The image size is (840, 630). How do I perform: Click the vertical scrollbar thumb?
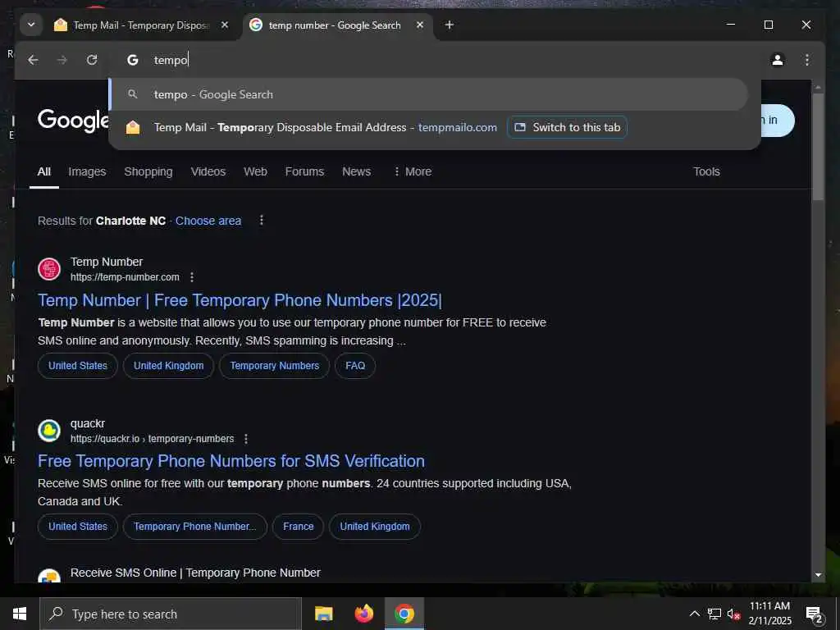818,148
